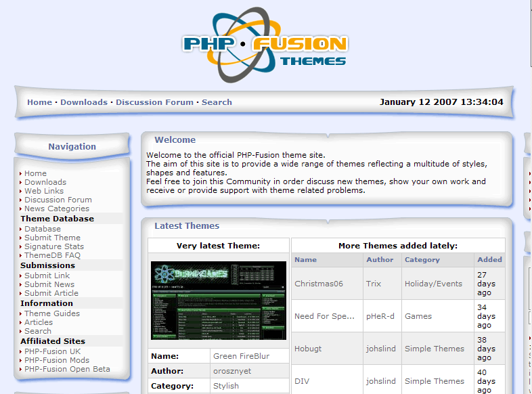Screen dimensions: 532x394
Task: Open Web Links in the sidebar
Action: point(44,191)
